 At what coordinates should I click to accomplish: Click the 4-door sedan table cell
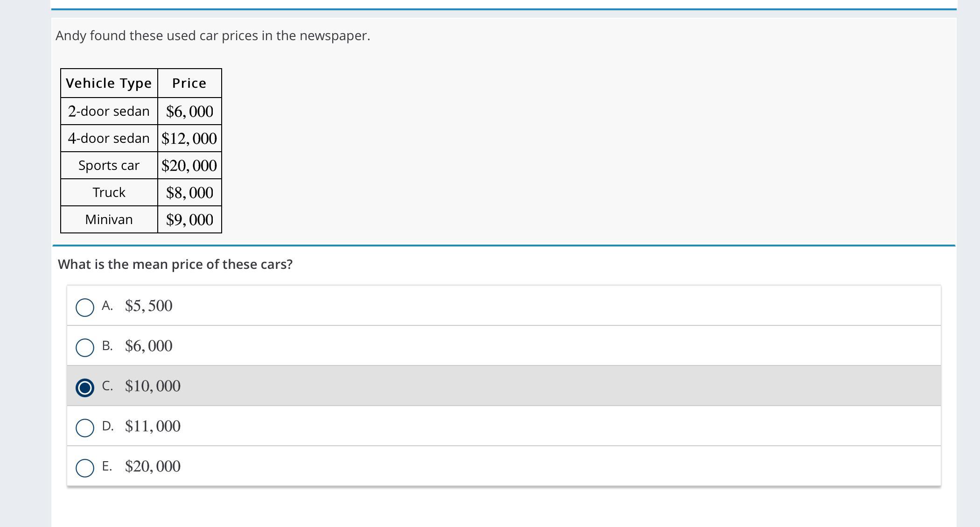(x=109, y=138)
